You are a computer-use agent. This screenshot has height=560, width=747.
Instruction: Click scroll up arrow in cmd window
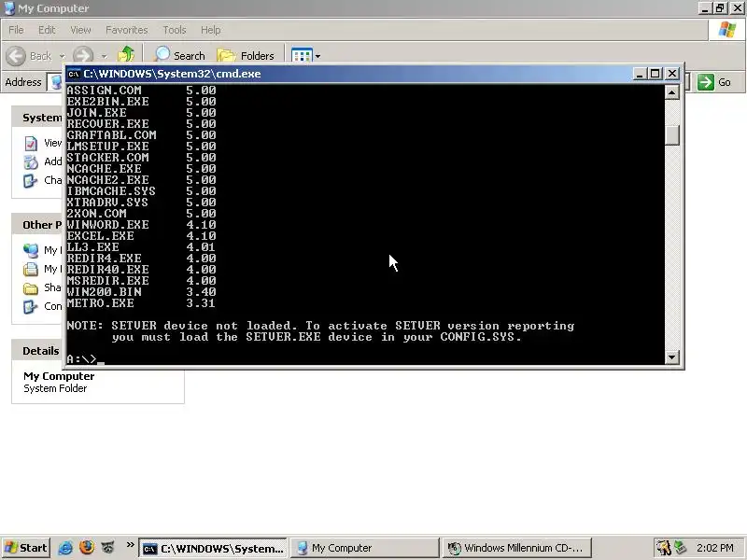[x=671, y=91]
